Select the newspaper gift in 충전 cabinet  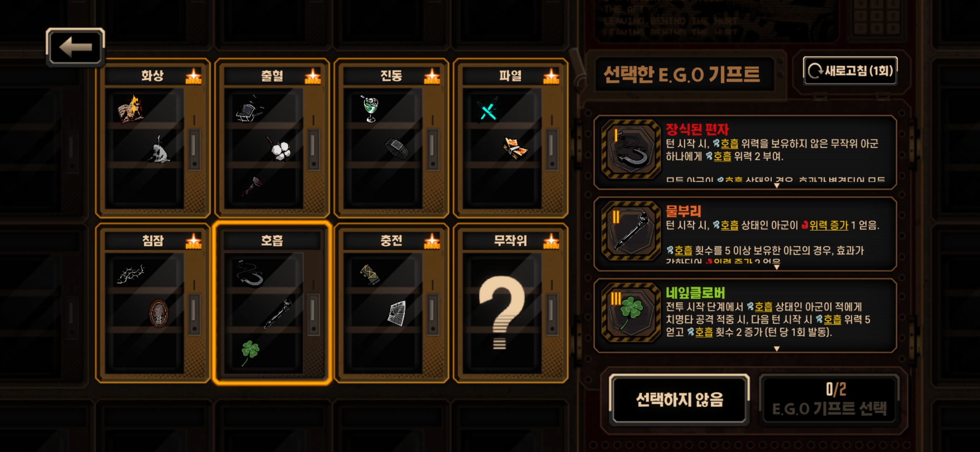(x=397, y=313)
